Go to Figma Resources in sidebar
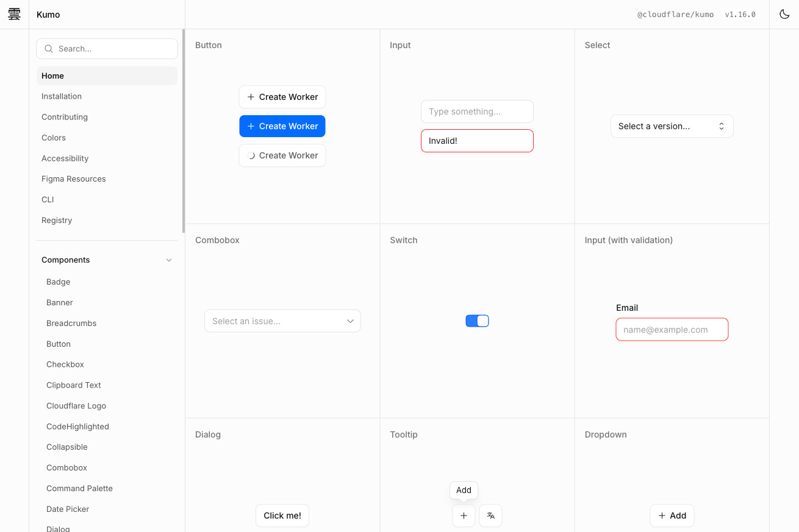This screenshot has height=532, width=799. pyautogui.click(x=74, y=179)
